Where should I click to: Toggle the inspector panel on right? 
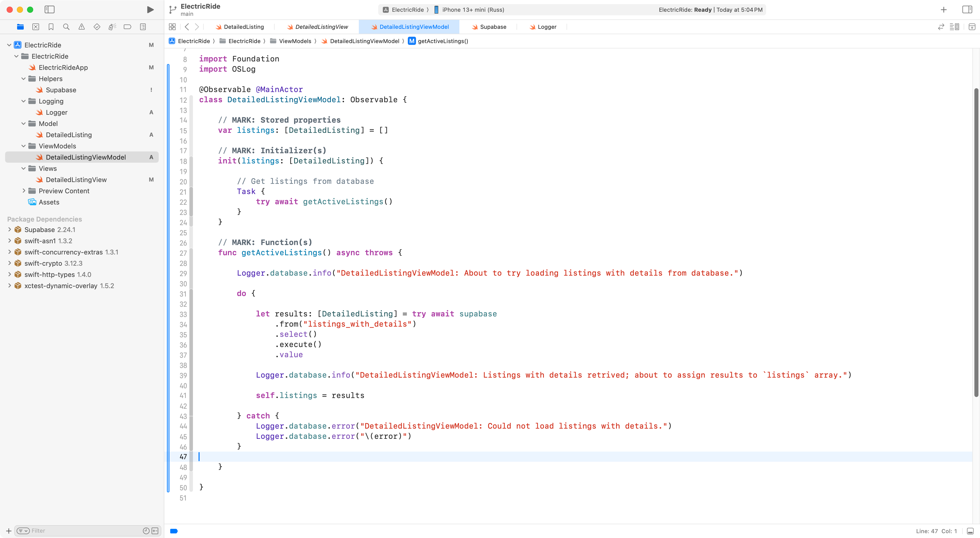[x=967, y=9]
